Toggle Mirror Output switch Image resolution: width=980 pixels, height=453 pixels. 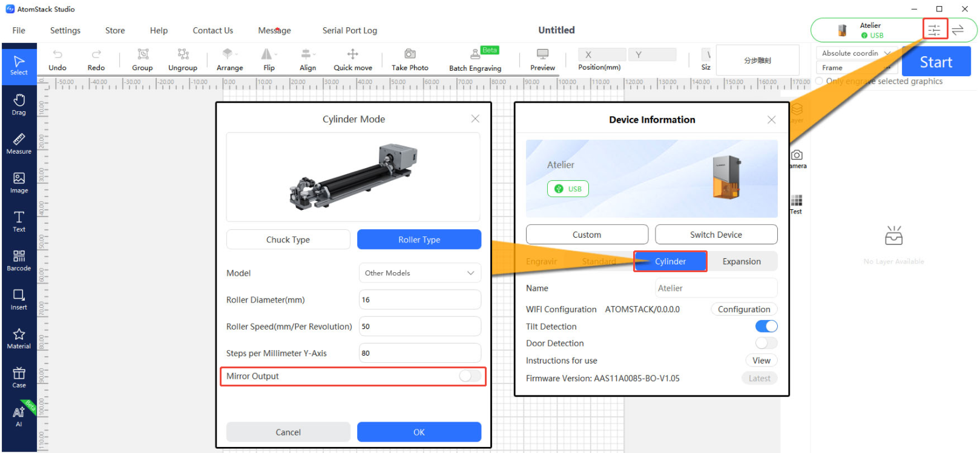(469, 376)
